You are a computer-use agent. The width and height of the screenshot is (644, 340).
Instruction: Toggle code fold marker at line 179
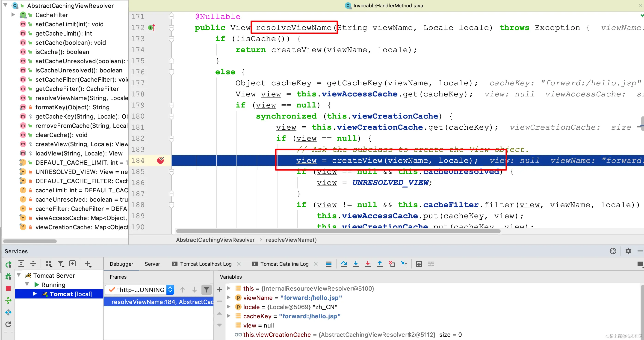171,105
